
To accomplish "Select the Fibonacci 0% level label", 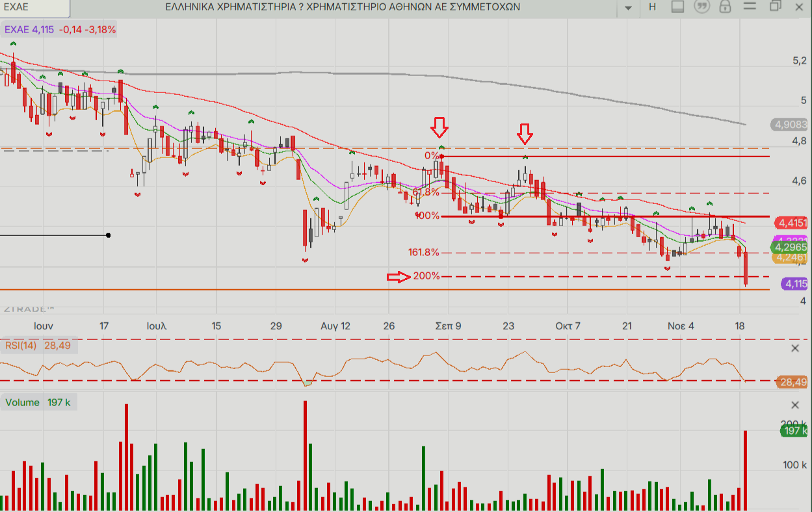I will point(432,156).
